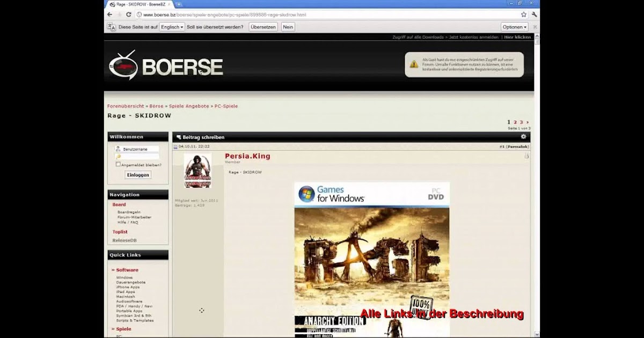Toggle the Angemeldet bleiben checkbox
This screenshot has height=338, width=644.
[118, 165]
